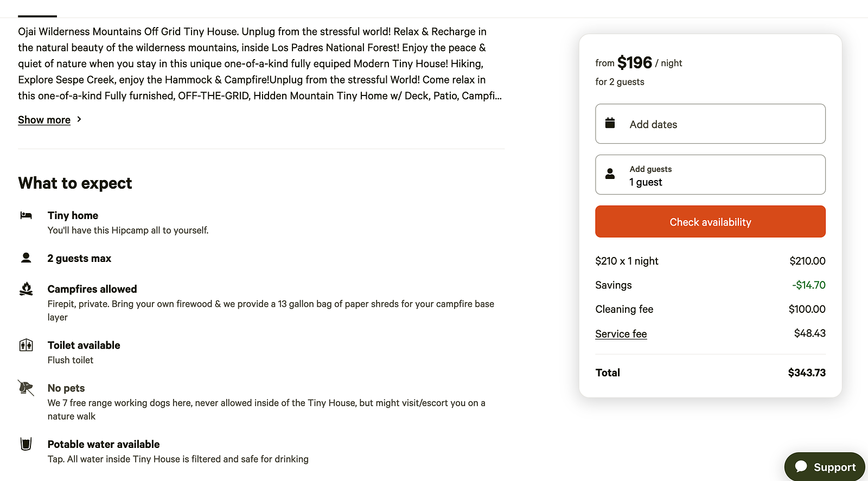Click the water cup icon for Potable water
The width and height of the screenshot is (868, 481).
(26, 444)
